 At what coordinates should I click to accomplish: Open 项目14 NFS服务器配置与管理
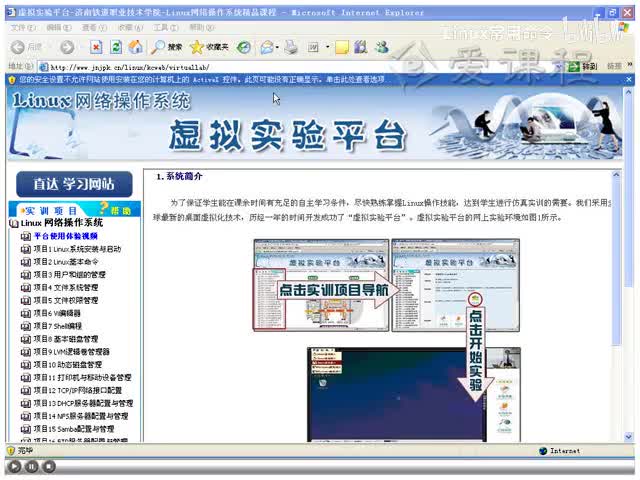pos(81,416)
